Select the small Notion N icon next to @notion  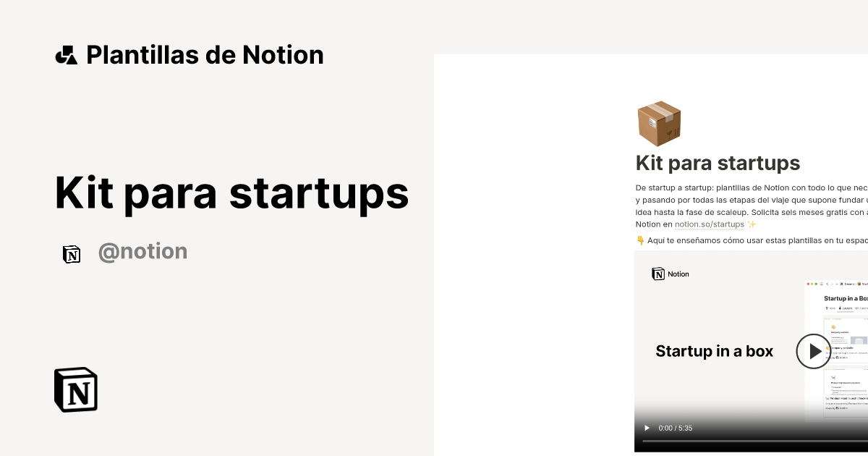pyautogui.click(x=72, y=253)
